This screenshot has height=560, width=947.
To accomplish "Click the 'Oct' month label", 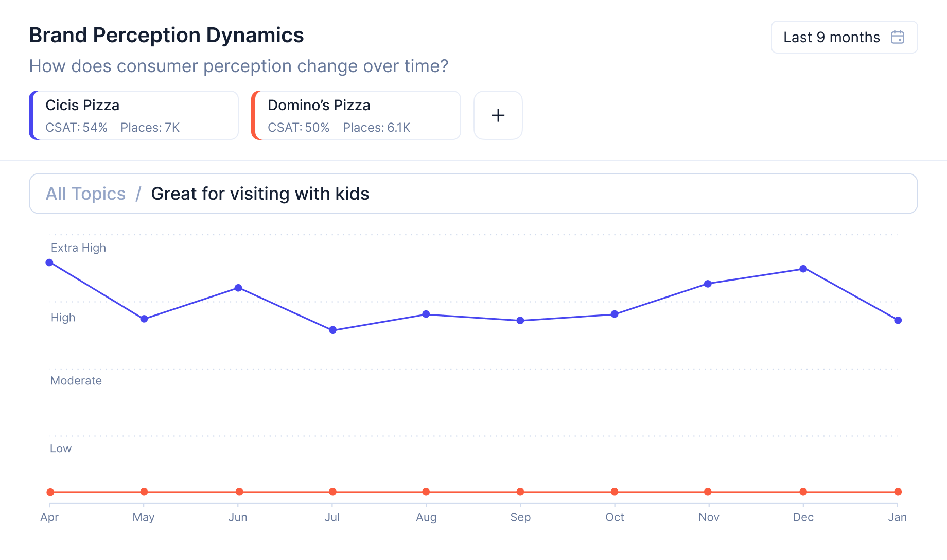I will pyautogui.click(x=615, y=517).
